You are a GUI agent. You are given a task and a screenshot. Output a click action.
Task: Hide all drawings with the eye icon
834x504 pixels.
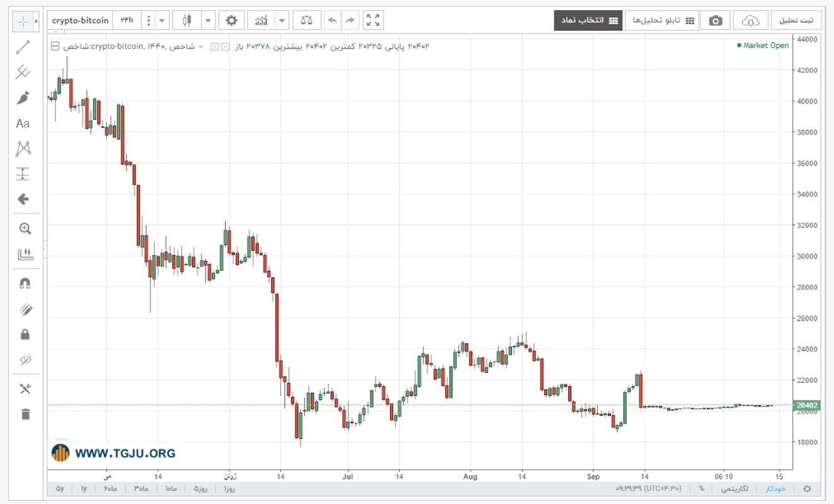25,360
